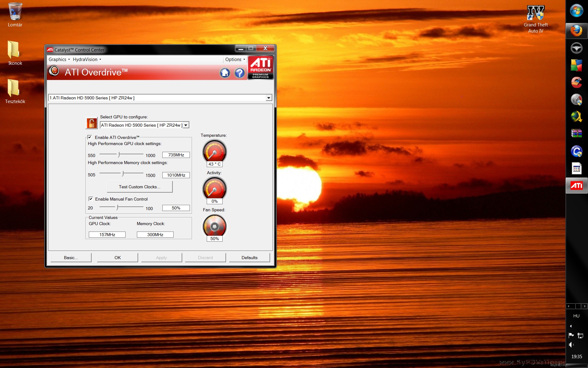Click the 157MHz current GPU clock value
This screenshot has height=368, width=588.
(107, 235)
